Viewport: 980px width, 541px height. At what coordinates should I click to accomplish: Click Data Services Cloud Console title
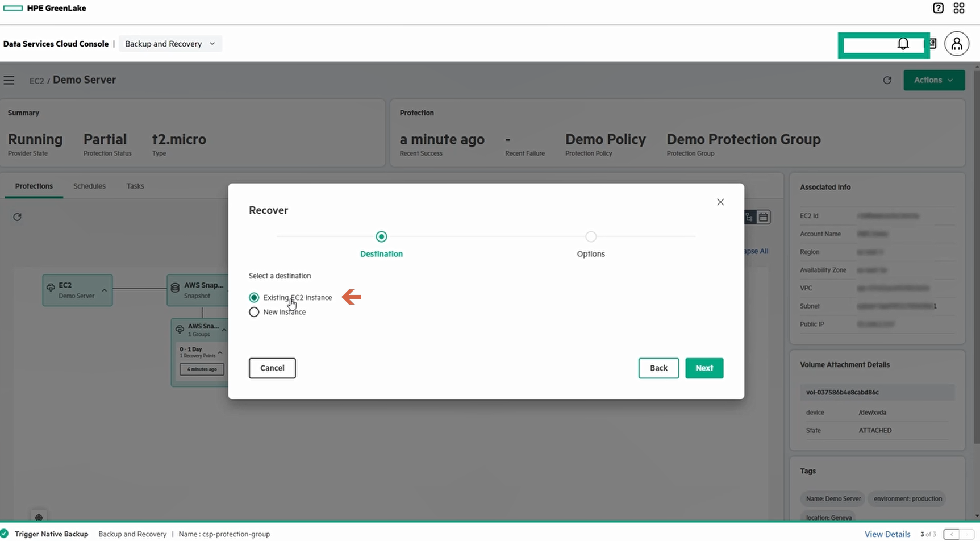tap(56, 44)
